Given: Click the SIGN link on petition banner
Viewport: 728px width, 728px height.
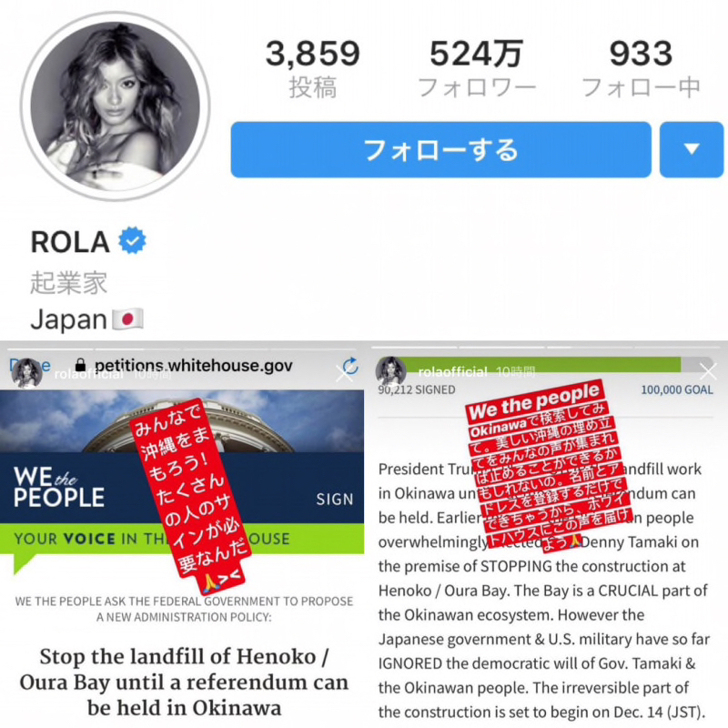Looking at the screenshot, I should click(x=335, y=499).
